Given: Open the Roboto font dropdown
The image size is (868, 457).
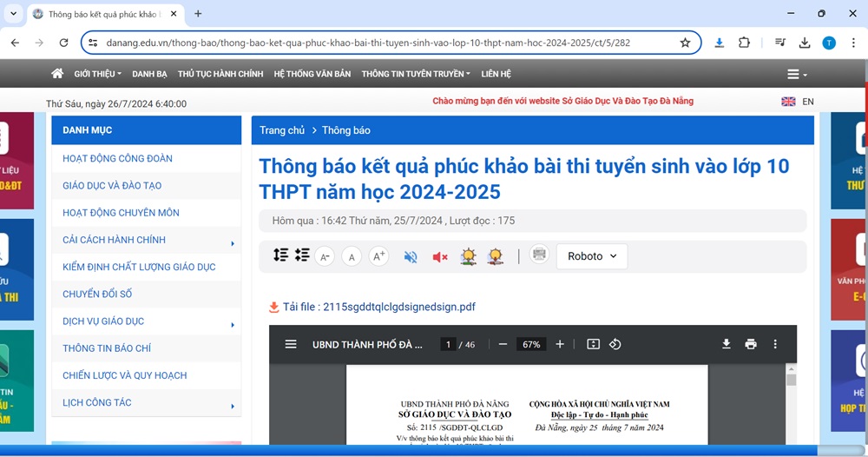Looking at the screenshot, I should point(592,256).
